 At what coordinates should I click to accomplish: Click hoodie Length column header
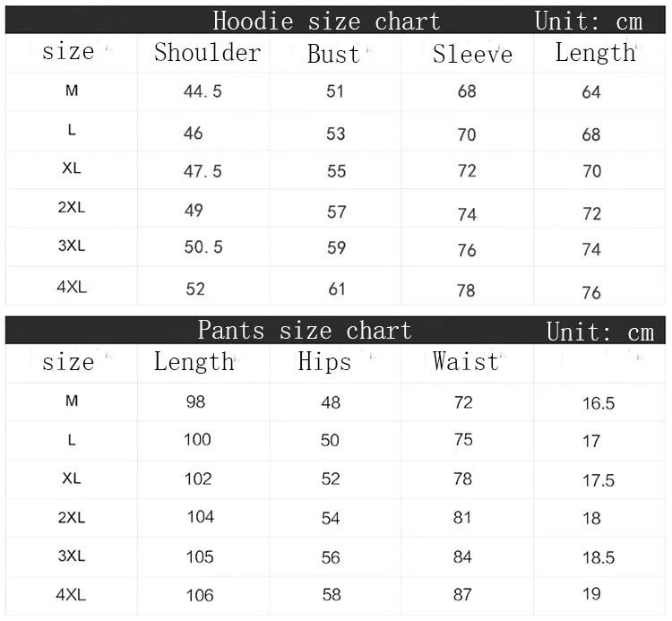click(x=595, y=53)
